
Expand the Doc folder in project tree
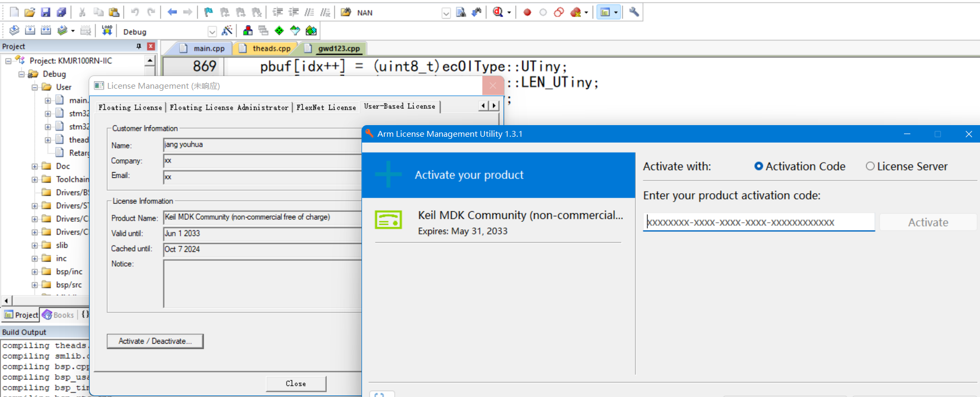[x=34, y=166]
